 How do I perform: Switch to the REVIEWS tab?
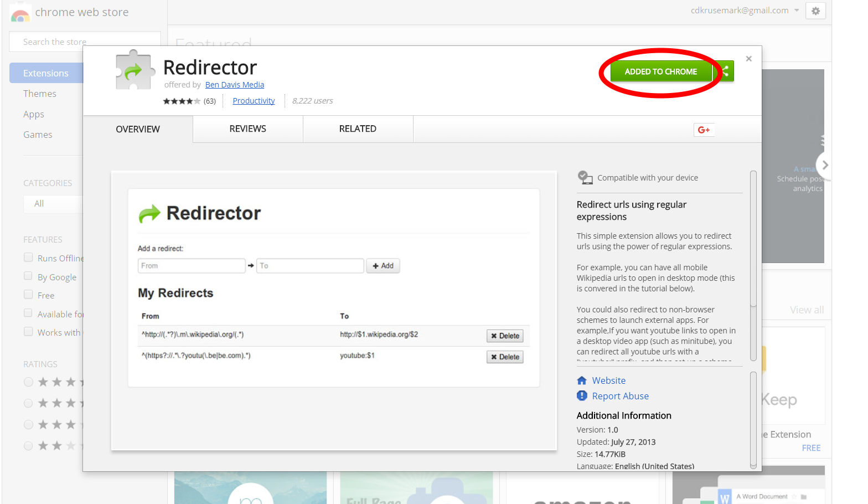(248, 129)
